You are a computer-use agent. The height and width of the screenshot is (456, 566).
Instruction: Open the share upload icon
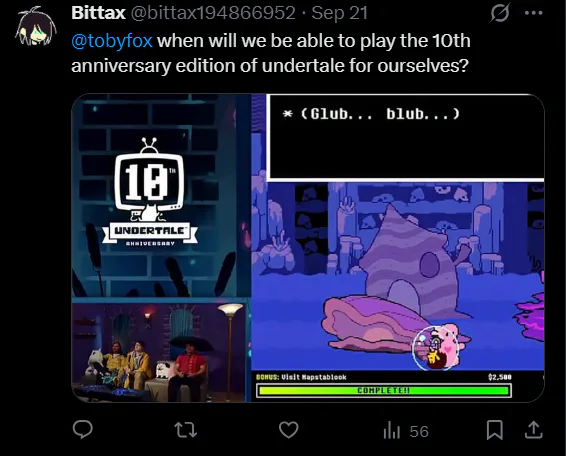pyautogui.click(x=534, y=430)
